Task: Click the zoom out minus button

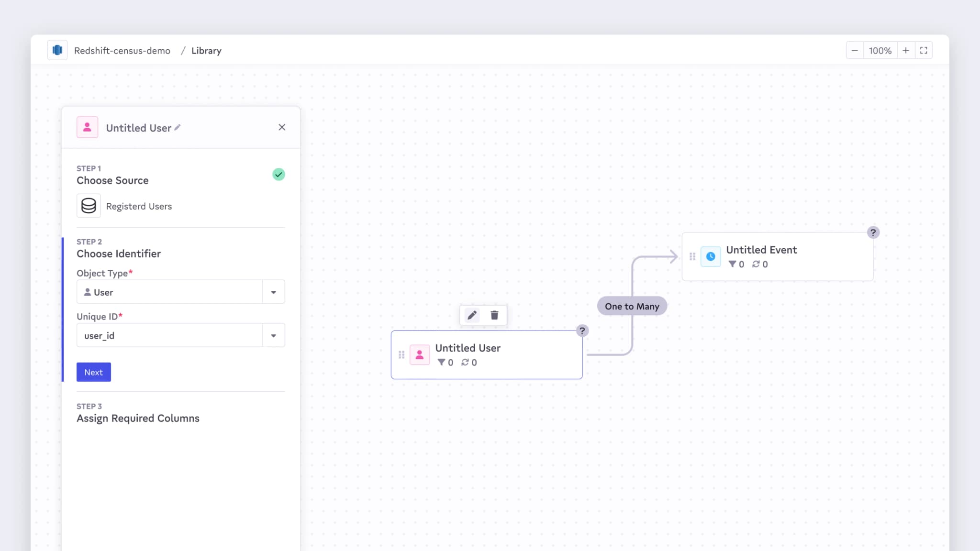Action: (855, 50)
